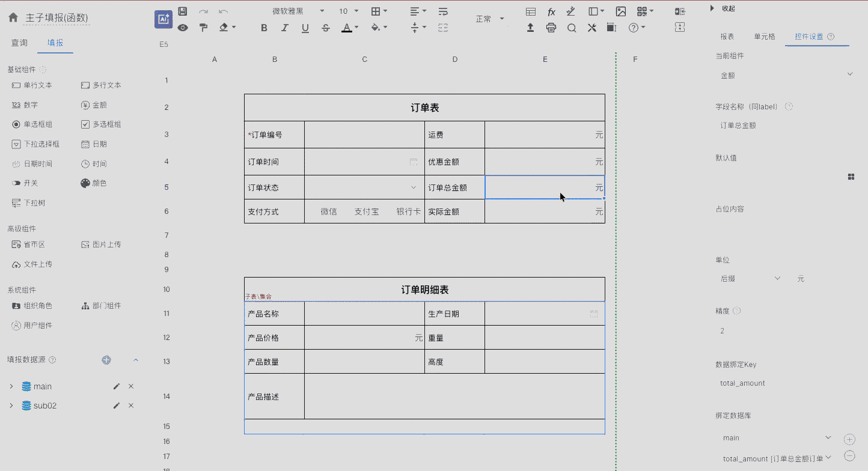Viewport: 868px width, 471px height.
Task: Open the font family dropdown
Action: (x=298, y=11)
